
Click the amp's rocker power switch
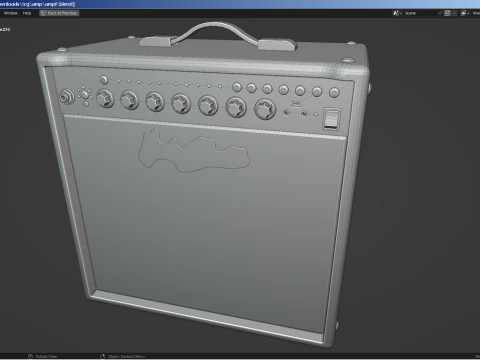[331, 119]
